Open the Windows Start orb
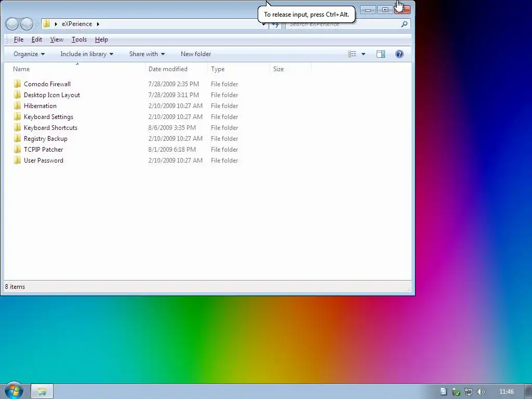Image resolution: width=532 pixels, height=399 pixels. (14, 391)
